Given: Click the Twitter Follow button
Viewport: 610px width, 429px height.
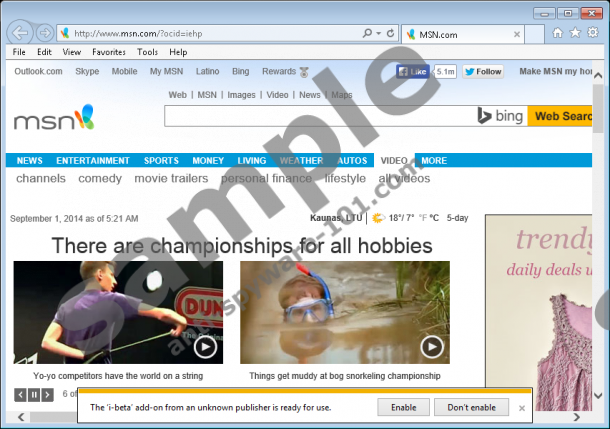Looking at the screenshot, I should [483, 72].
